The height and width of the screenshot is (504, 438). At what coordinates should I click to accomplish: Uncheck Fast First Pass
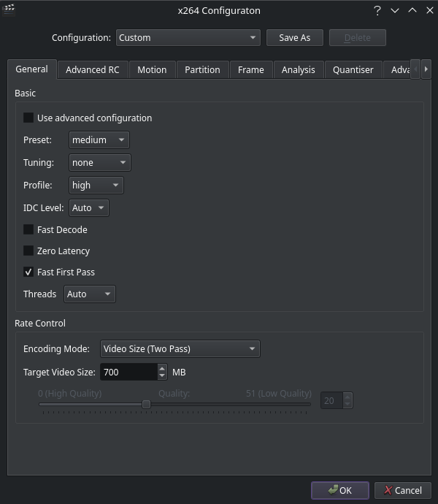[28, 272]
